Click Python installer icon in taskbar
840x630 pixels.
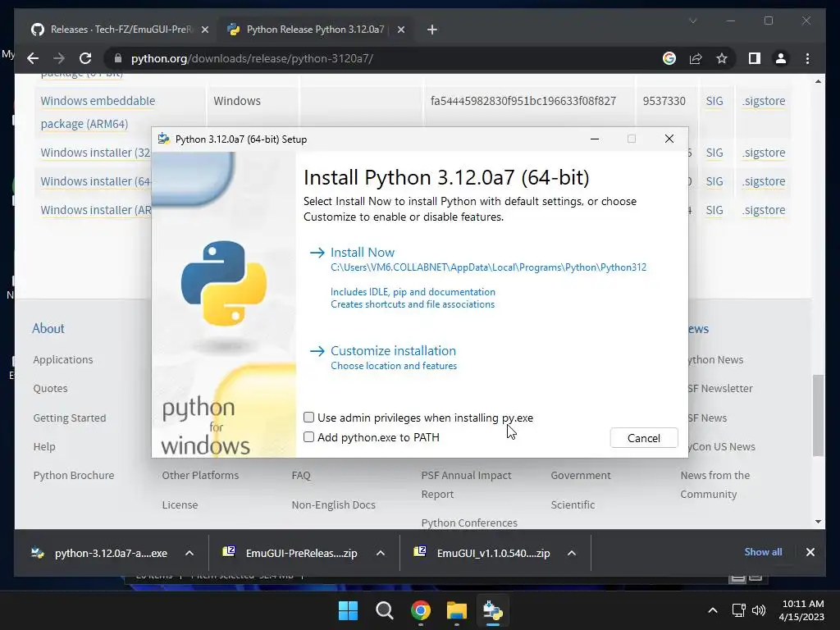point(492,610)
